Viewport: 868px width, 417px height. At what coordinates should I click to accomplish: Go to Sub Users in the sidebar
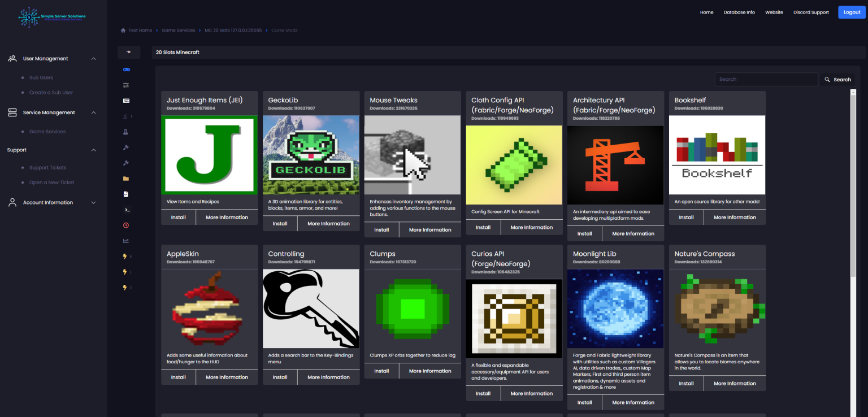click(x=41, y=77)
